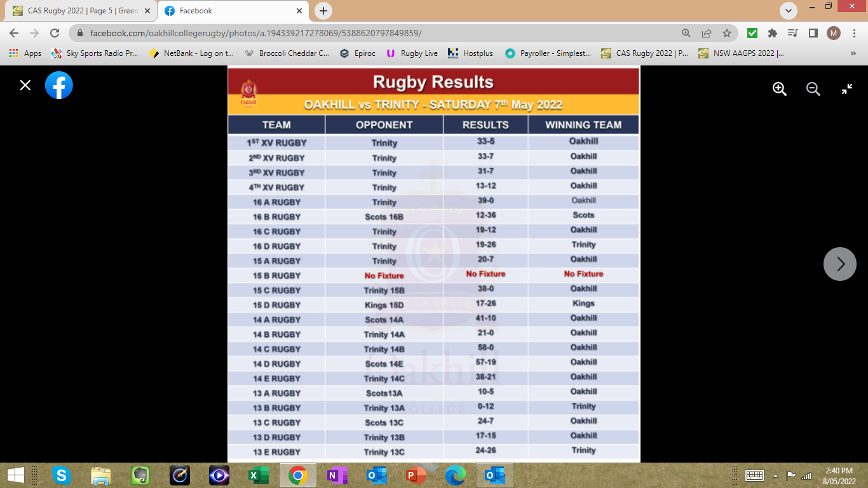Open the Rugby Live bookmark
Viewport: 868px width, 488px height.
pyautogui.click(x=412, y=53)
